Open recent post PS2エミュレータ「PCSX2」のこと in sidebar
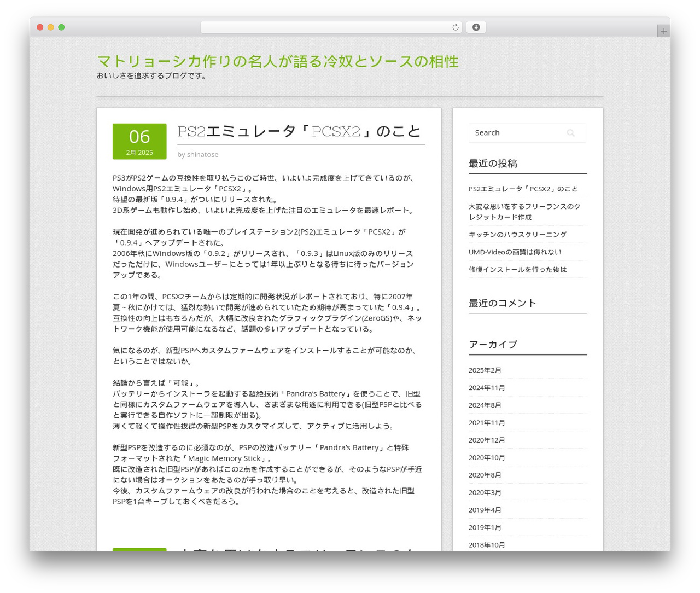Viewport: 700px width, 593px height. 523,189
